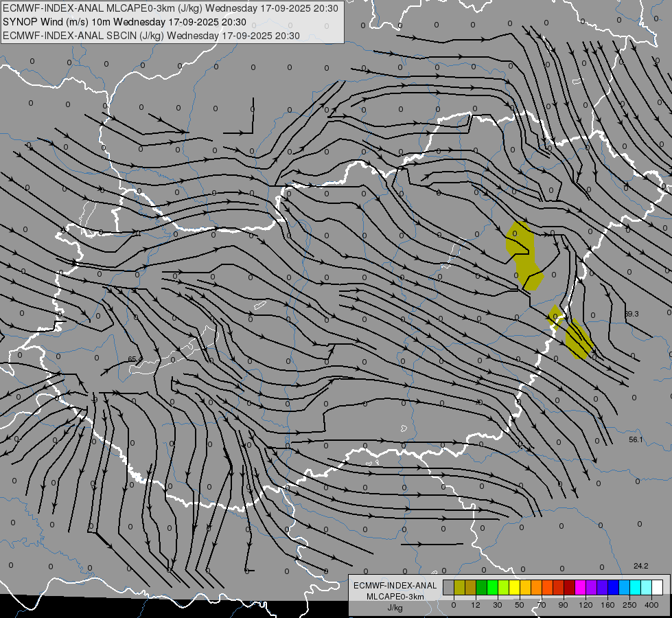Click the southernmost olive shaded patch
The image size is (672, 618).
(579, 339)
